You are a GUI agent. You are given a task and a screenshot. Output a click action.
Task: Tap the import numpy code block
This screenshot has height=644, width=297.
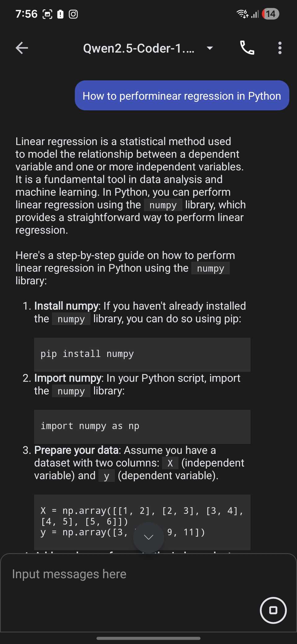click(142, 426)
